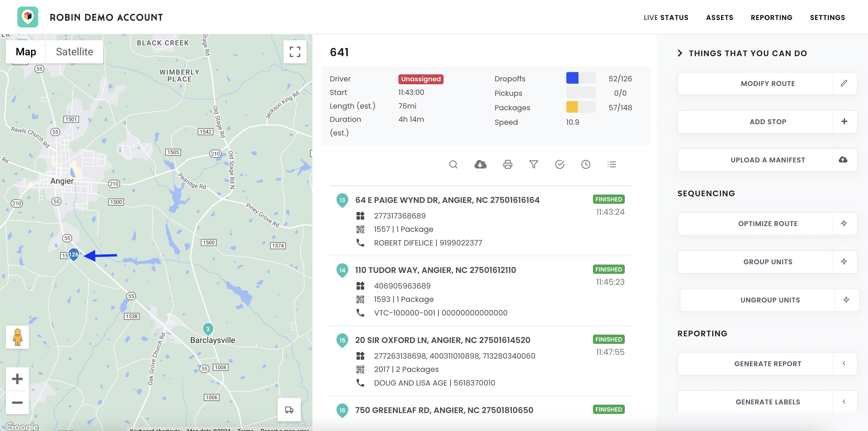Click the yellow Packages progress bar

pyautogui.click(x=581, y=107)
